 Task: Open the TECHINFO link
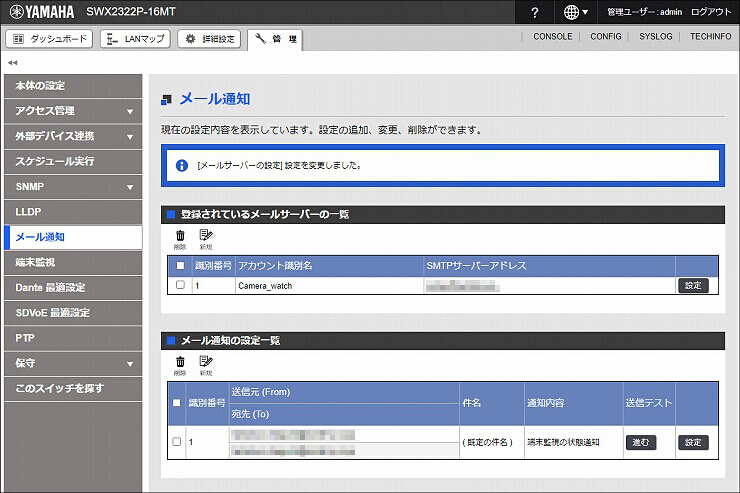tap(710, 36)
